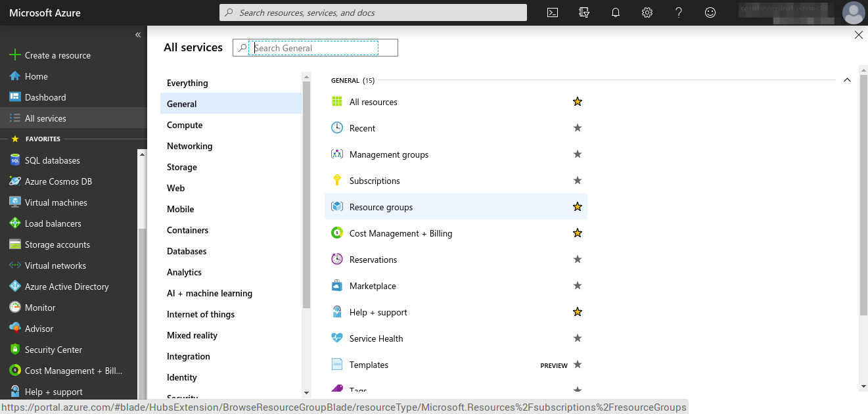Click the sidebar favorites scrollbar
The width and height of the screenshot is (868, 414).
141,313
